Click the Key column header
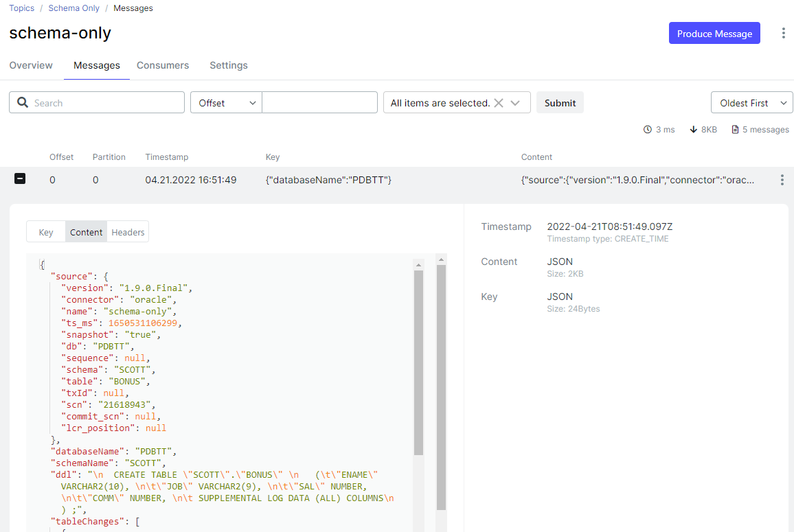794x532 pixels. coord(273,157)
